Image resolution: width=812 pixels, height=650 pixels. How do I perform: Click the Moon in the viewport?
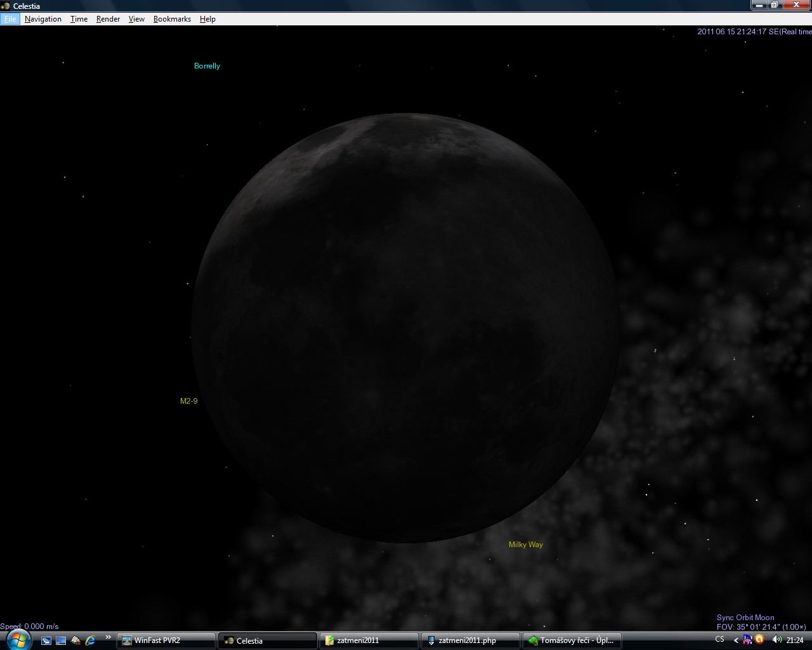point(406,328)
